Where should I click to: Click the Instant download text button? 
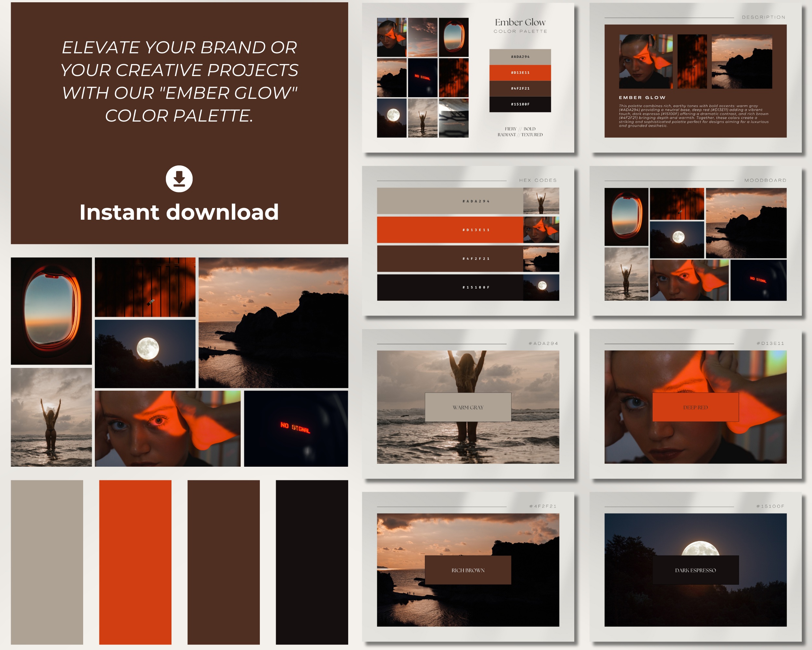[x=179, y=213]
